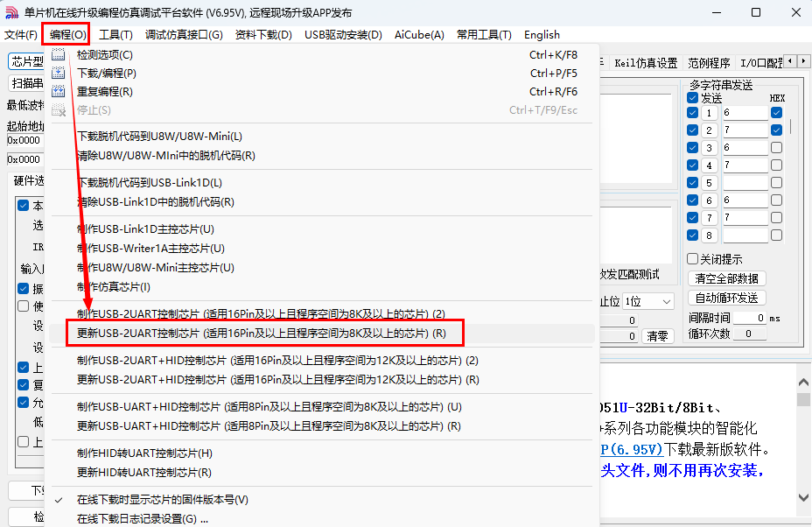The image size is (812, 527).
Task: Switch language via English menu
Action: (x=542, y=35)
